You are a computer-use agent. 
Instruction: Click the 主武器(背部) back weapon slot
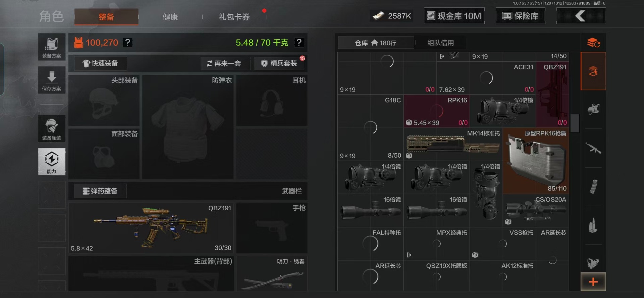(x=151, y=273)
